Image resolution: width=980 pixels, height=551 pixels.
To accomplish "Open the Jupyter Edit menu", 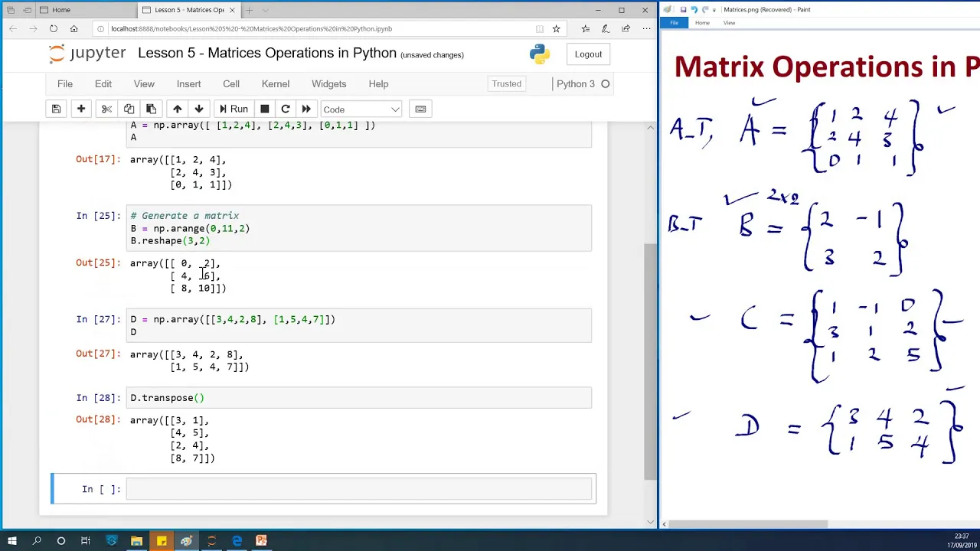I will click(103, 83).
